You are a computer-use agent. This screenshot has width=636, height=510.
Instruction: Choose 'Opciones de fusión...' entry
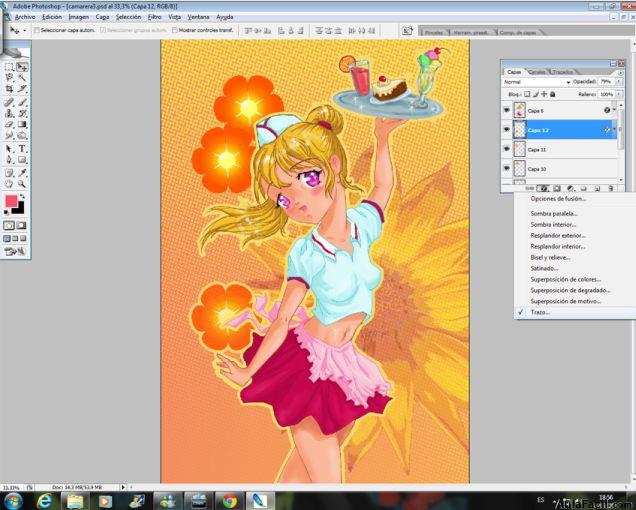click(x=558, y=199)
